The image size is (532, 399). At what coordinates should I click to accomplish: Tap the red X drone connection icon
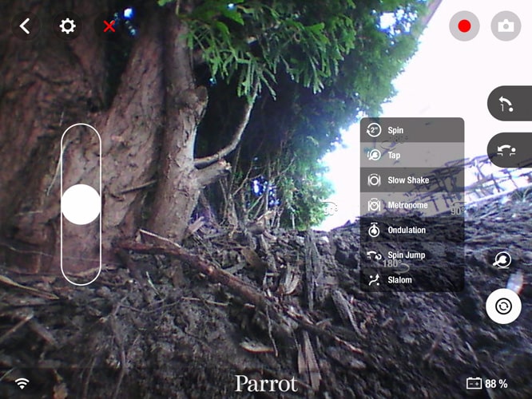[109, 26]
